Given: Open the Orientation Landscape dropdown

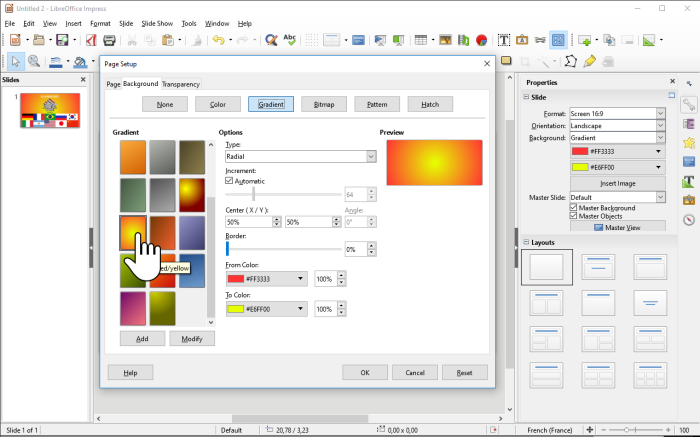Looking at the screenshot, I should coord(617,126).
